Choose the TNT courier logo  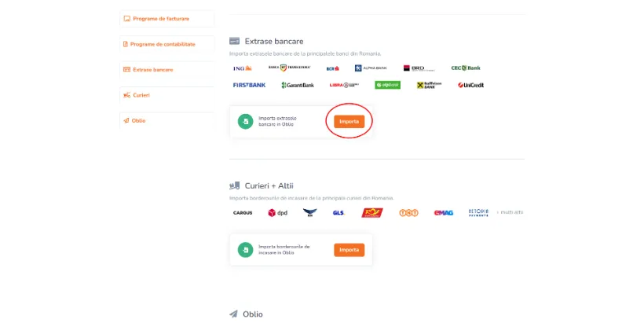tap(408, 213)
